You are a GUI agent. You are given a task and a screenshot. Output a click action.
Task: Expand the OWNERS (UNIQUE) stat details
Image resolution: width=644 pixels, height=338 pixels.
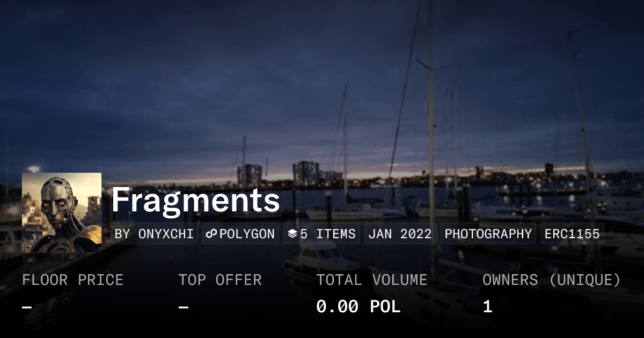pos(552,280)
